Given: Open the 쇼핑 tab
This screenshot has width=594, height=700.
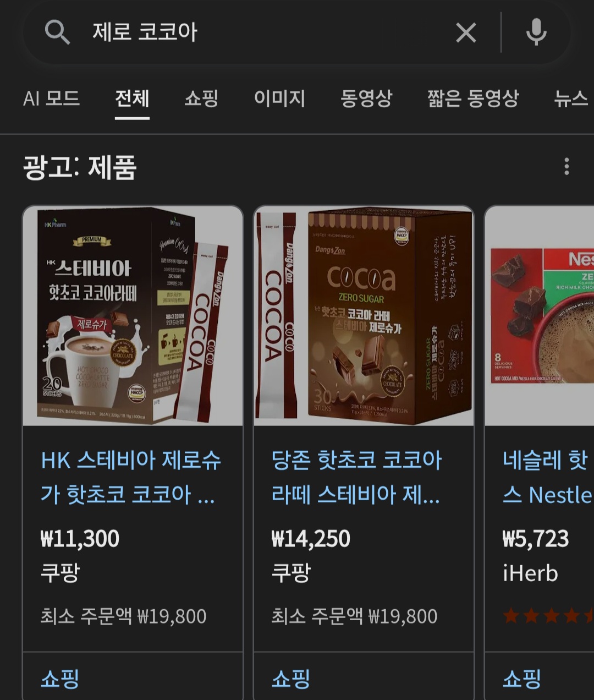Looking at the screenshot, I should [201, 99].
